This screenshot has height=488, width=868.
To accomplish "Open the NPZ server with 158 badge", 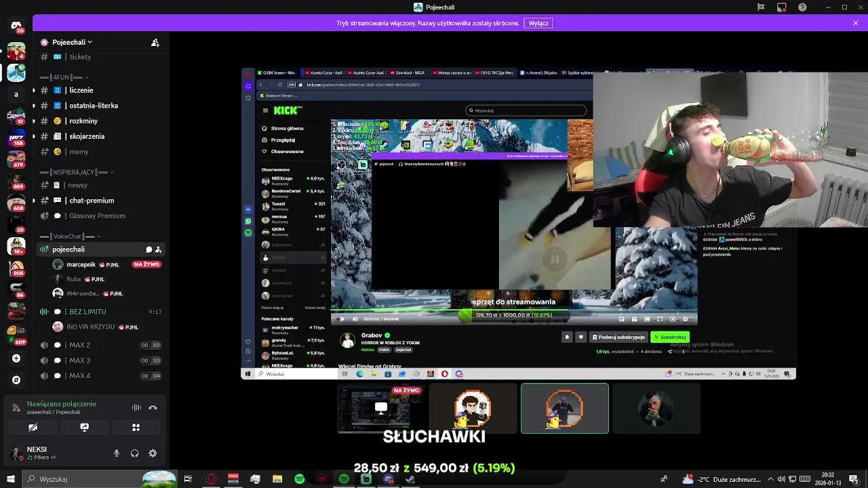I will pyautogui.click(x=16, y=138).
